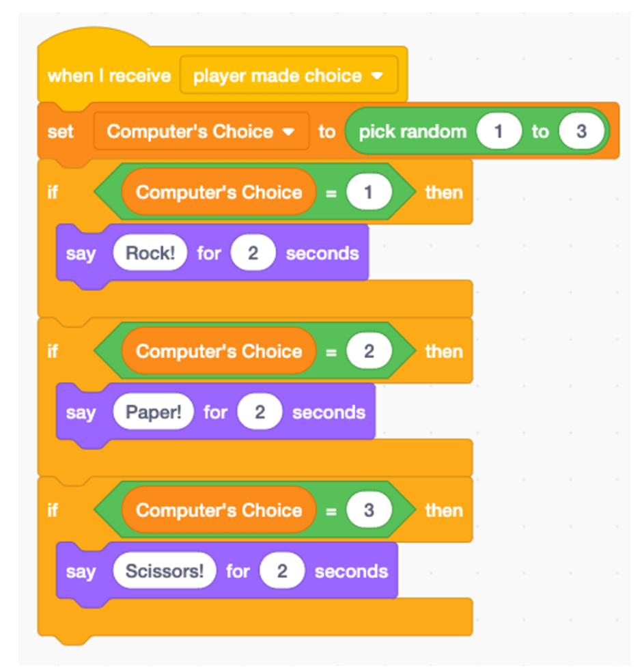This screenshot has height=672, width=642.
Task: Edit the 'Scissors!' text field
Action: tap(165, 572)
